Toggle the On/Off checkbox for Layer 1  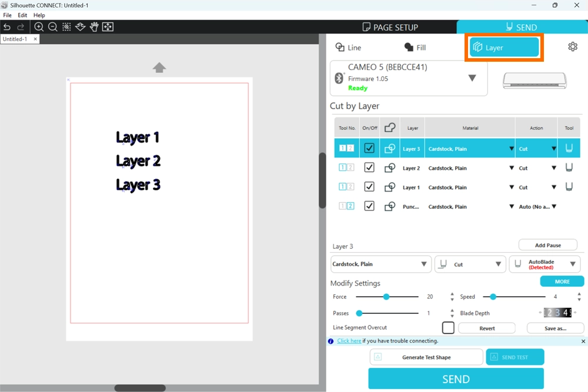(x=369, y=187)
